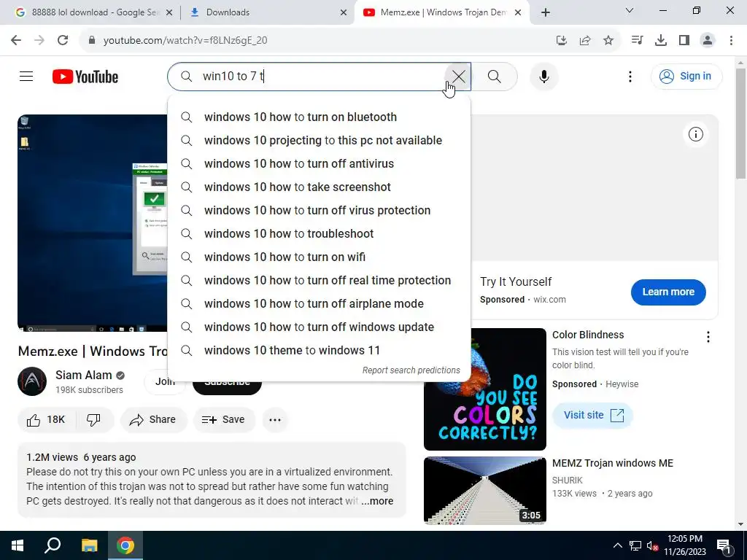Pick 'theme to windows 11' suggestion
The width and height of the screenshot is (747, 560).
pos(319,350)
